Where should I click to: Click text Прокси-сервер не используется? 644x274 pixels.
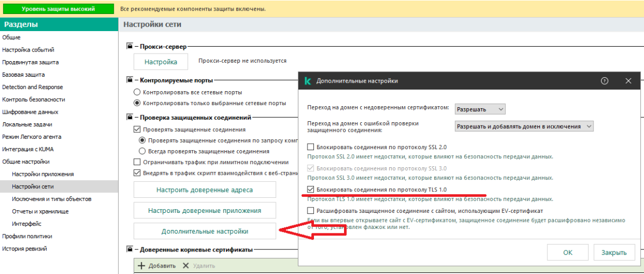tap(243, 61)
